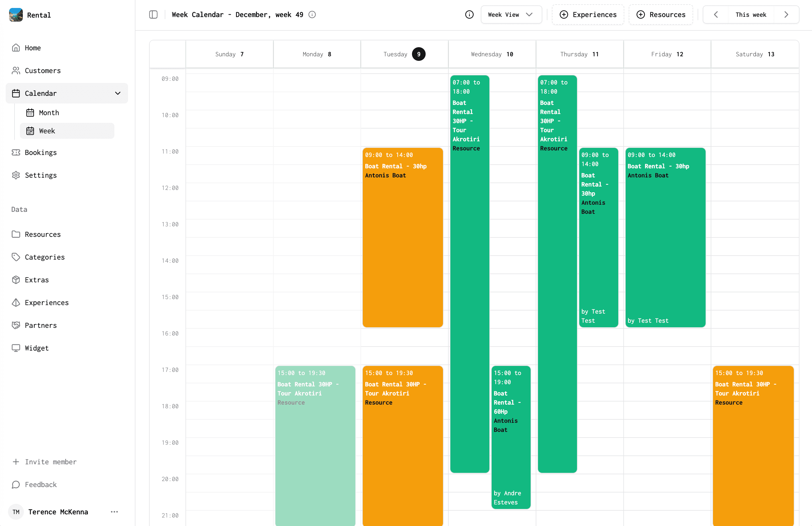The height and width of the screenshot is (526, 812).
Task: Open the Resources data section
Action: (x=42, y=234)
